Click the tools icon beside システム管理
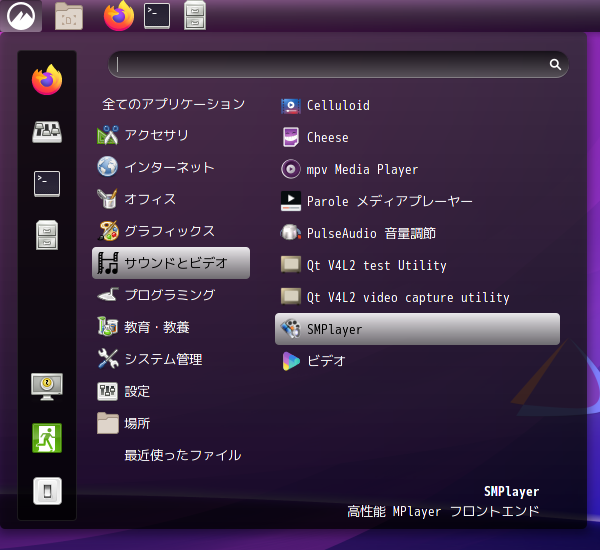This screenshot has width=600, height=550. coord(108,359)
